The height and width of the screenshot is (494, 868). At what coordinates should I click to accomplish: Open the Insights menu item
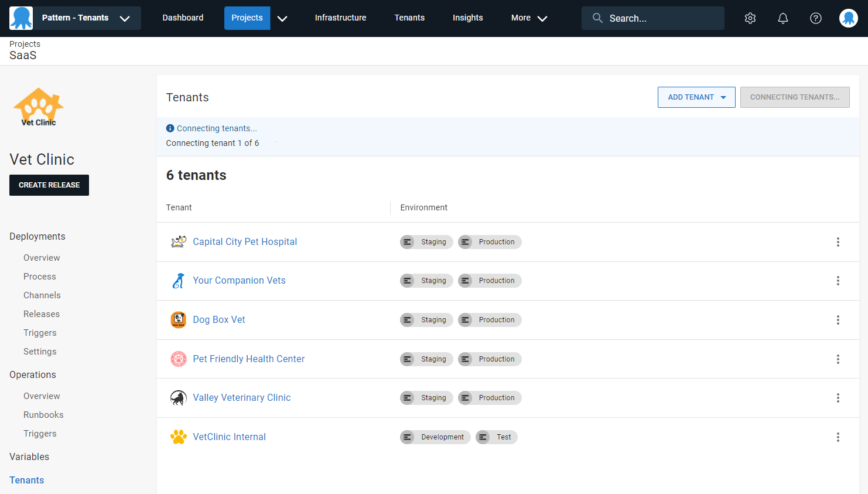tap(467, 18)
